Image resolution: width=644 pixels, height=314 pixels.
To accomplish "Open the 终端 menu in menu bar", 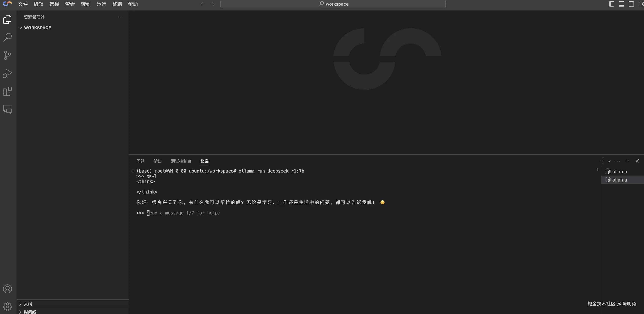I will click(x=117, y=4).
